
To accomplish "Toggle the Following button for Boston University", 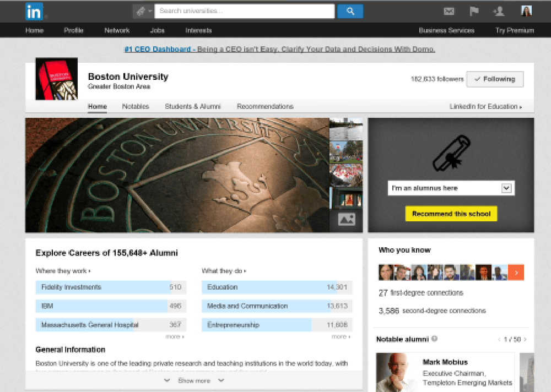I will tap(494, 79).
